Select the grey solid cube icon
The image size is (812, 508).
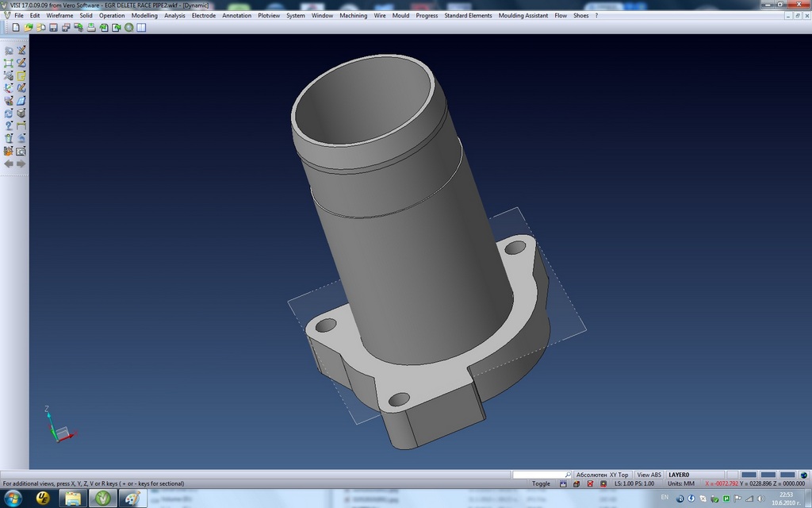pos(21,114)
